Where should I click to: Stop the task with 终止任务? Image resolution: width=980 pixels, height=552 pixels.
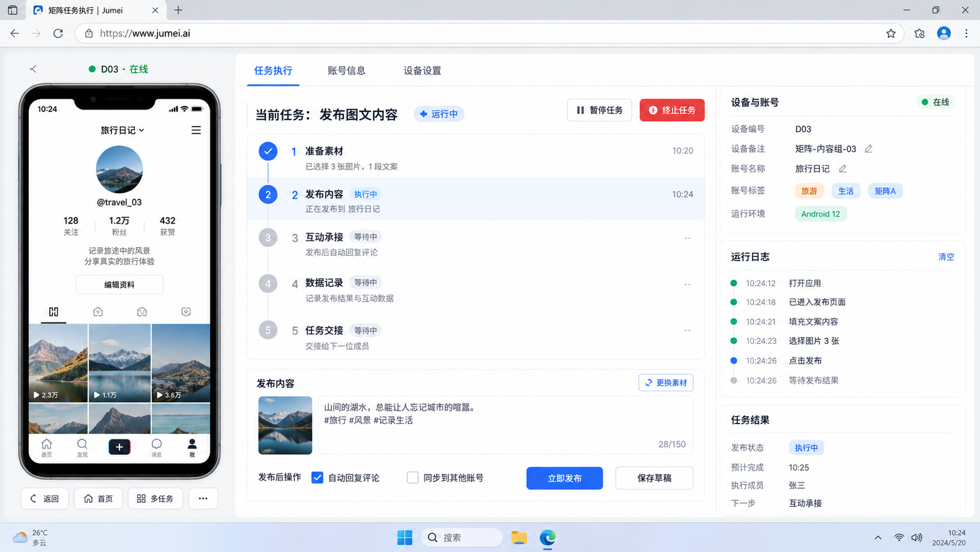click(672, 110)
